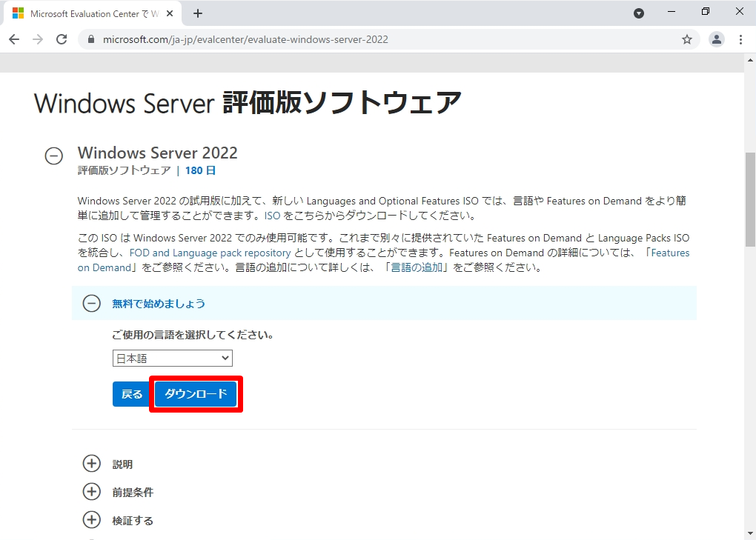Open the FOD and Language pack repository link
Screen dimensions: 756x540
coord(210,253)
